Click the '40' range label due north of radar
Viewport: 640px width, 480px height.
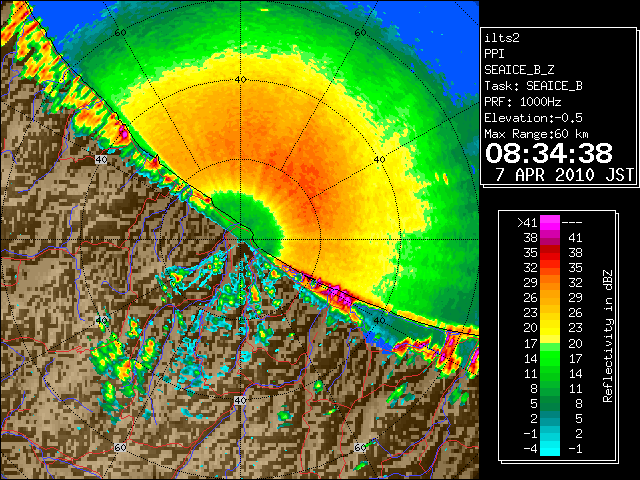click(240, 80)
